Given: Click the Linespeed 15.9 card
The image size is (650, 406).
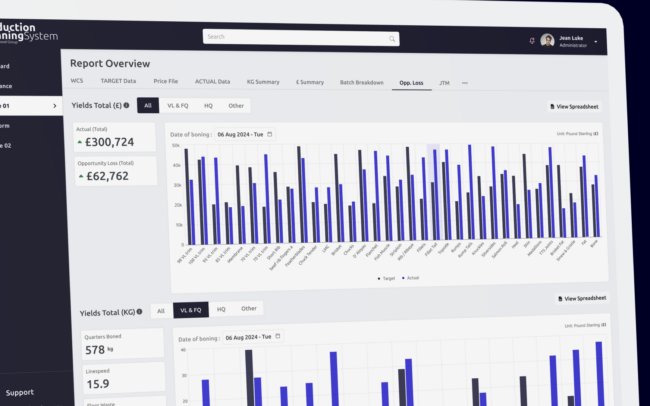Looking at the screenshot, I should point(124,378).
